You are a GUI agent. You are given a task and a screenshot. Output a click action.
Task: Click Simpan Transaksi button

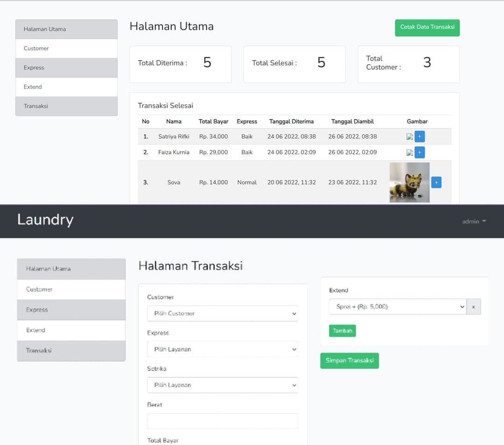coord(349,360)
